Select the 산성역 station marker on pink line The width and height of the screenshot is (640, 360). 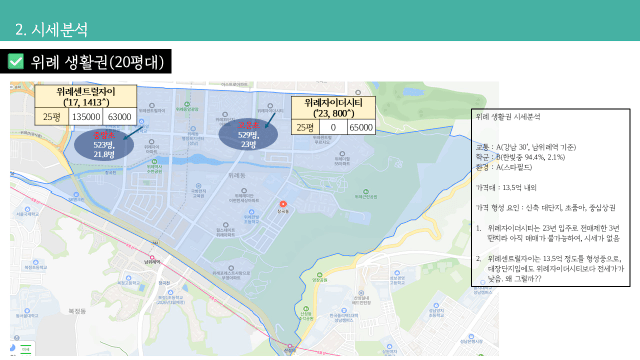pos(290,346)
